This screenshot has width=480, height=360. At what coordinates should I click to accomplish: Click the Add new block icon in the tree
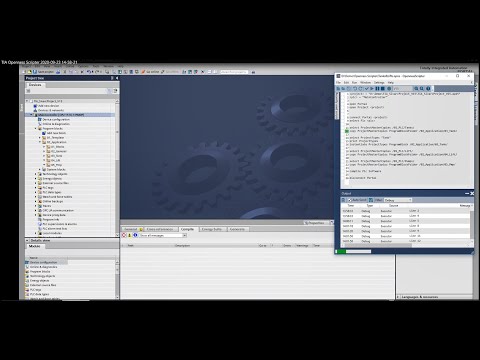(44, 133)
